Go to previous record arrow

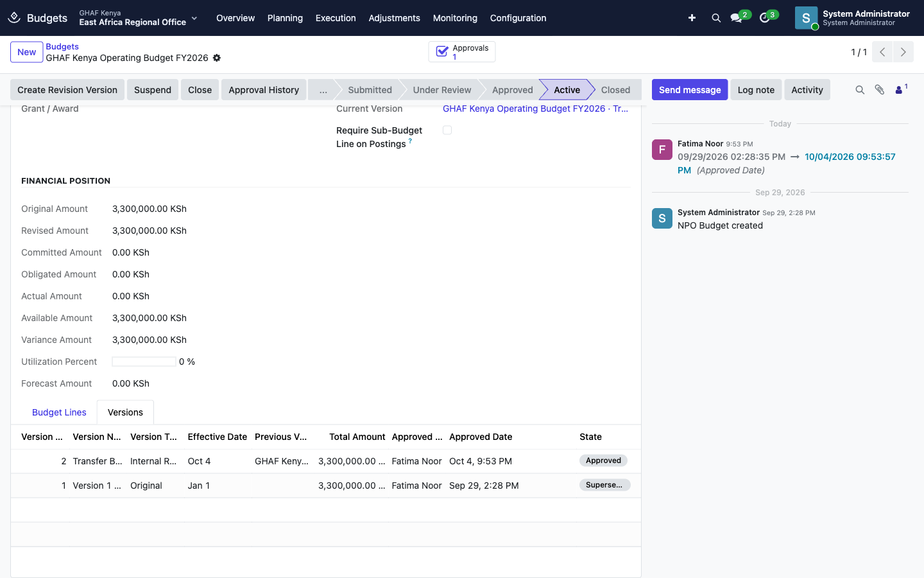(882, 52)
